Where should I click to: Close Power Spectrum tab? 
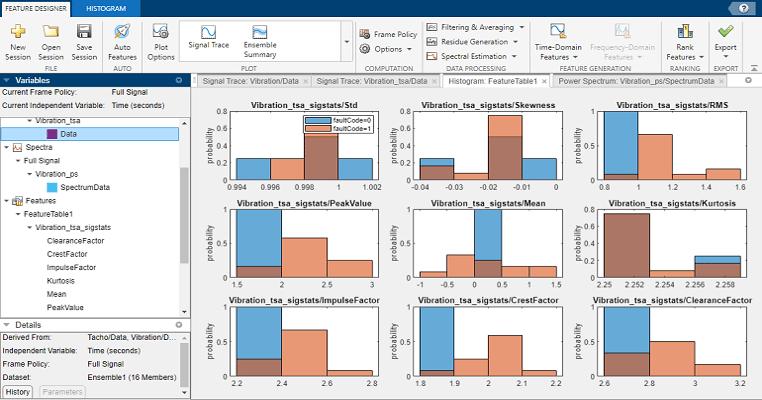pyautogui.click(x=721, y=82)
